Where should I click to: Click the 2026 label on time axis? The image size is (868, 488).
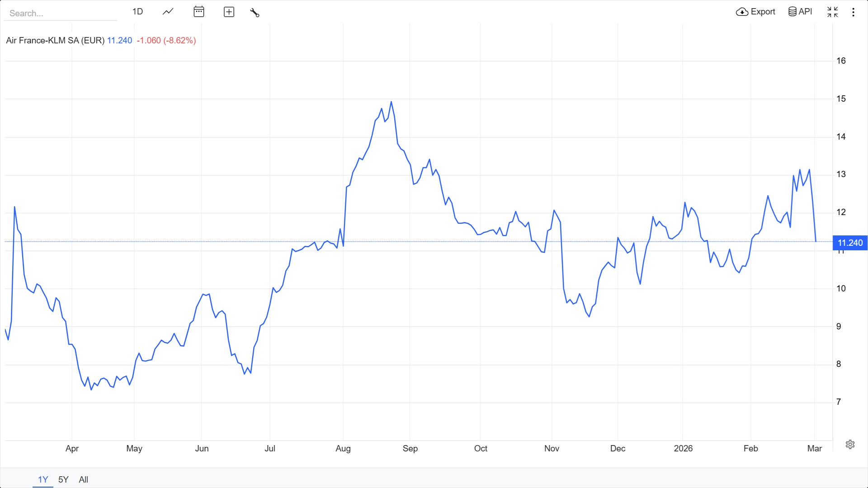click(x=683, y=448)
